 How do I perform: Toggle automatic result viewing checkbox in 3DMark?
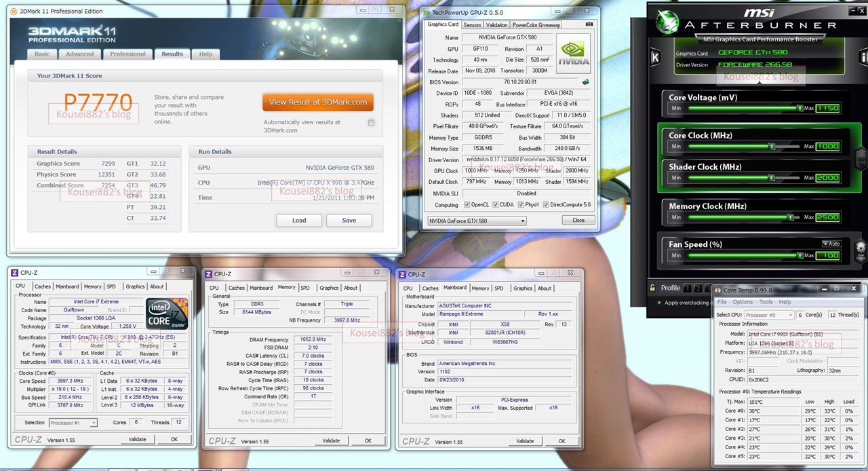(x=371, y=123)
